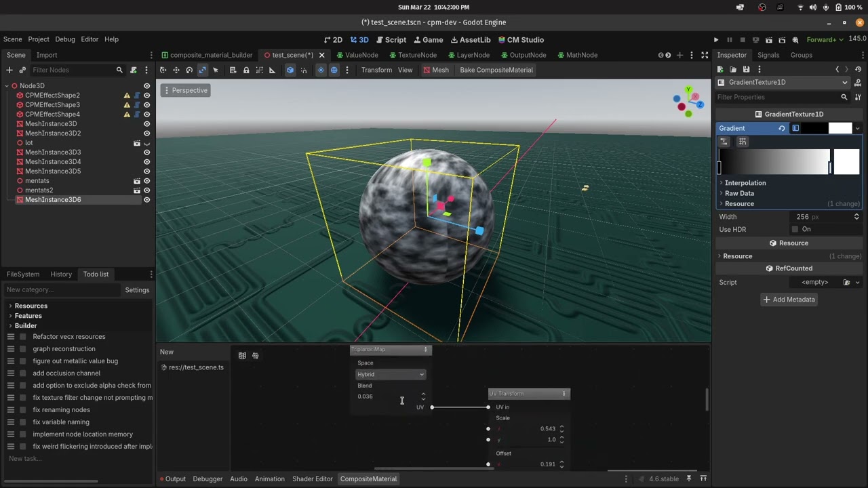Check off 'add occlusion channel' todo item
This screenshot has width=868, height=488.
pos(23,373)
